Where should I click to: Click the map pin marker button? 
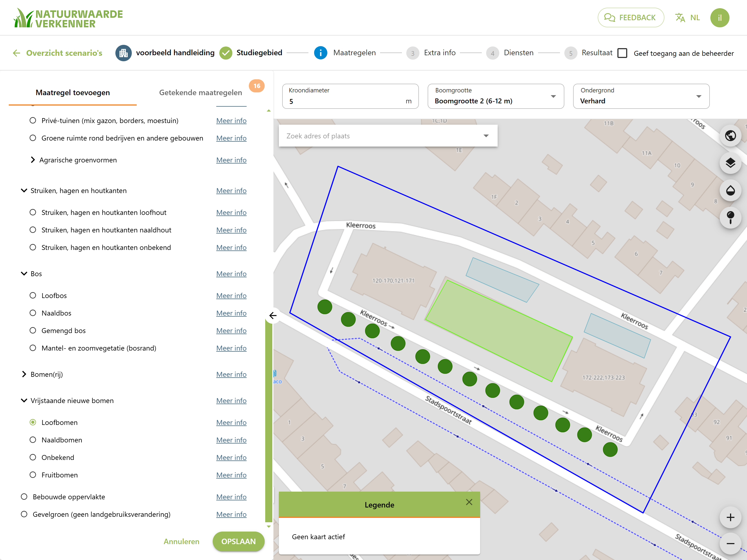[730, 218]
